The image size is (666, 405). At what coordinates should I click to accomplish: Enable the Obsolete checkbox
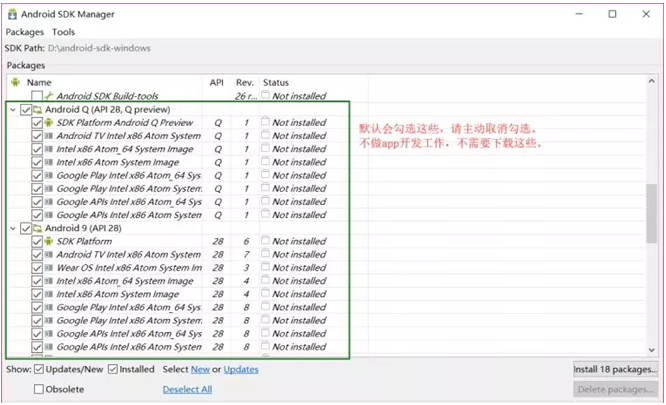[x=39, y=389]
